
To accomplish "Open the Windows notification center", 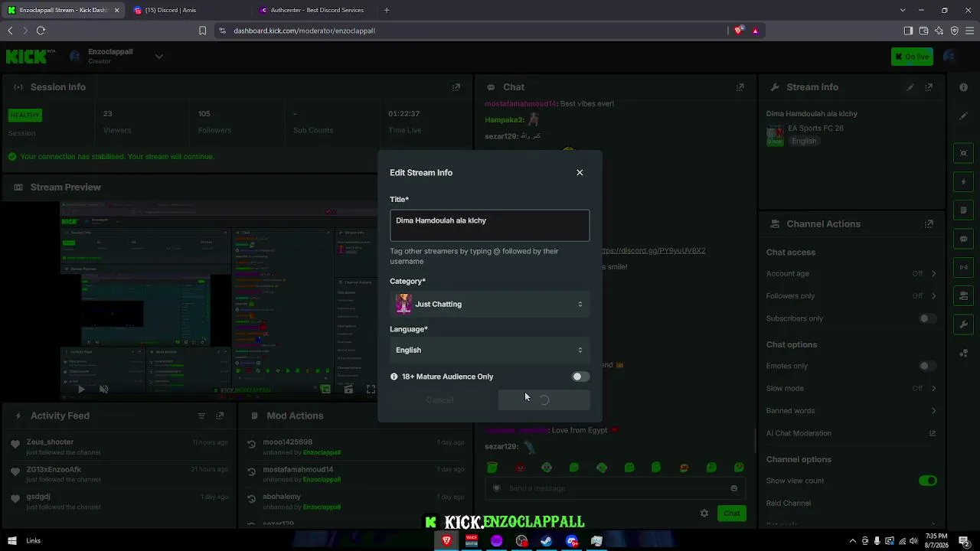I will [964, 541].
